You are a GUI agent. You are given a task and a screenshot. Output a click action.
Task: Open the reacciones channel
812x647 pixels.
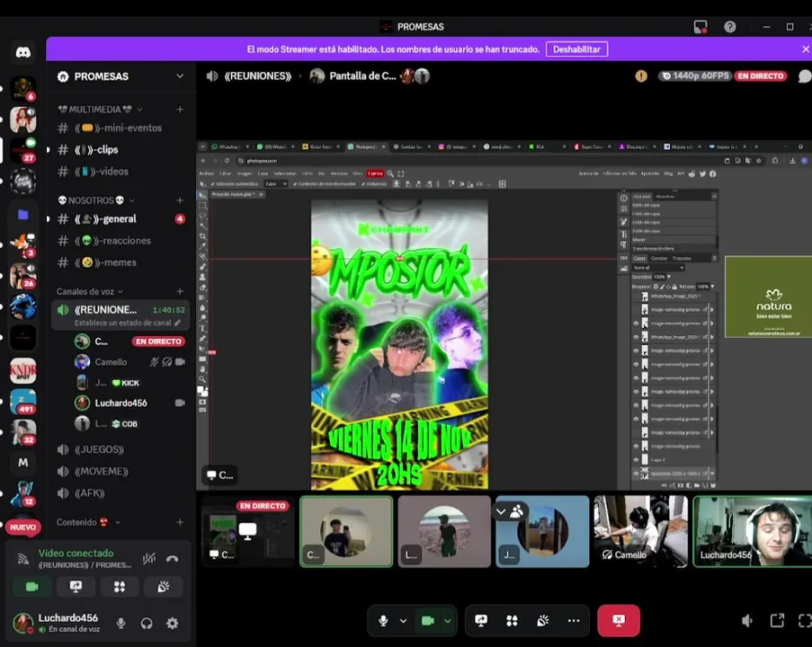point(120,241)
